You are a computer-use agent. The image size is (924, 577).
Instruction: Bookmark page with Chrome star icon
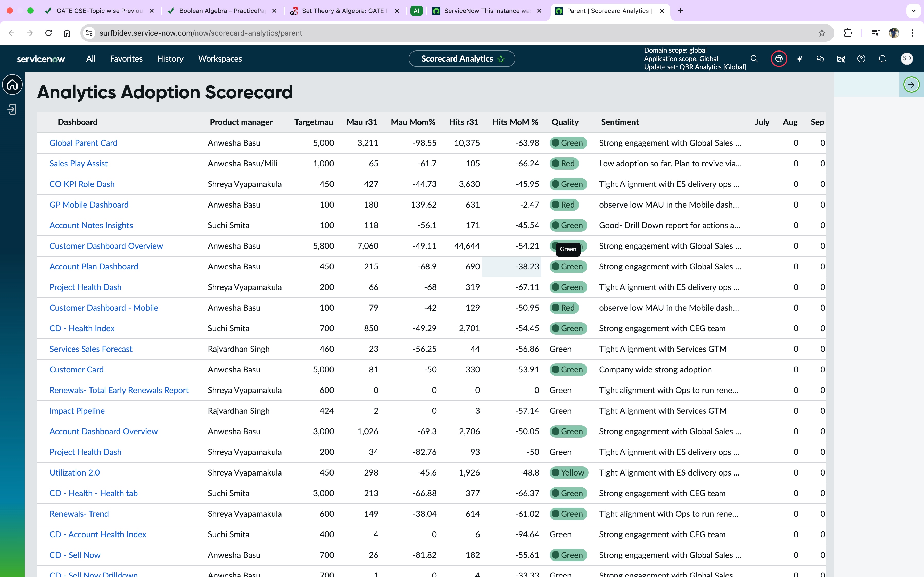[x=822, y=33]
